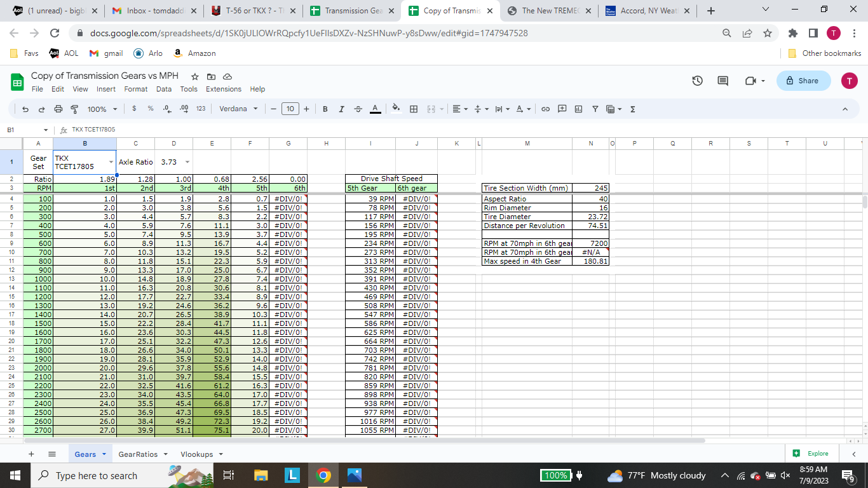
Task: Click the insert link icon
Action: [545, 109]
